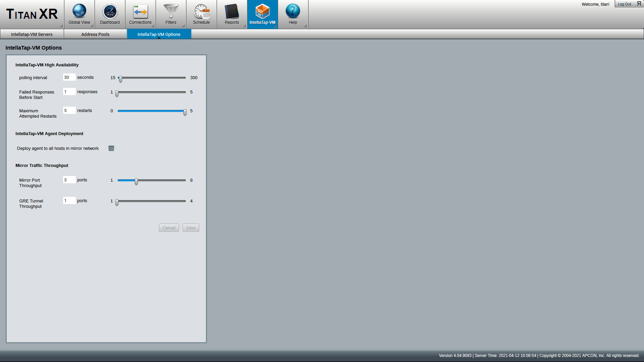This screenshot has width=644, height=362.
Task: Open the Help panel
Action: click(x=292, y=14)
